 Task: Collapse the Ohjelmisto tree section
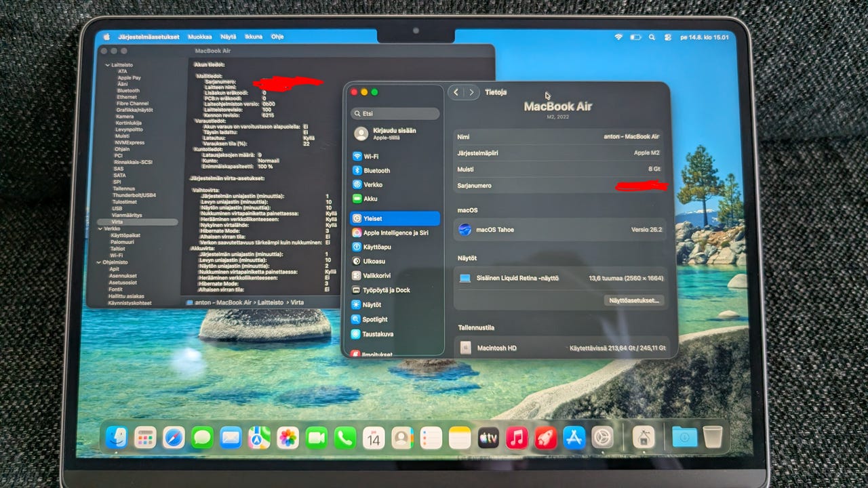pyautogui.click(x=99, y=262)
